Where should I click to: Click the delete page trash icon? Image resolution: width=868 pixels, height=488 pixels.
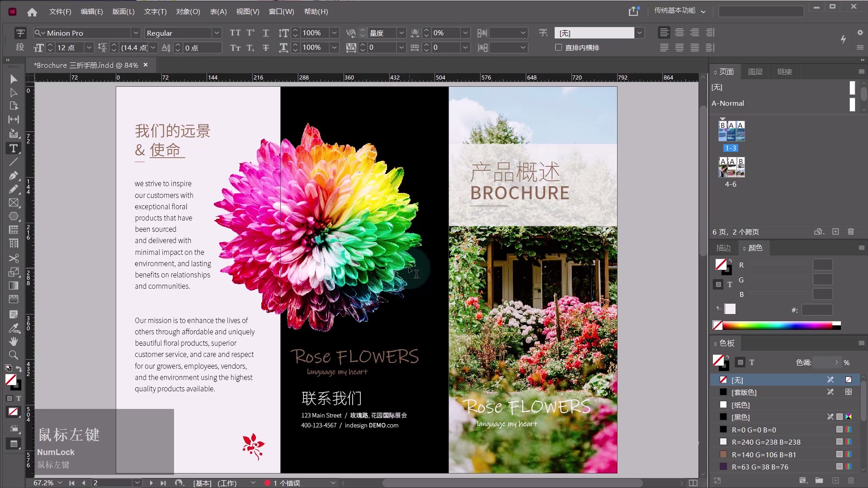click(851, 232)
